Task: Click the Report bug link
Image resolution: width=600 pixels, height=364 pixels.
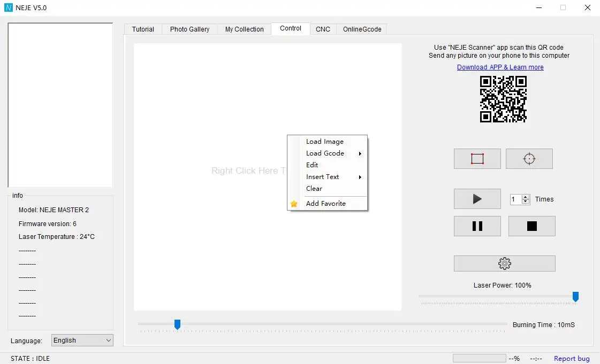Action: point(572,358)
